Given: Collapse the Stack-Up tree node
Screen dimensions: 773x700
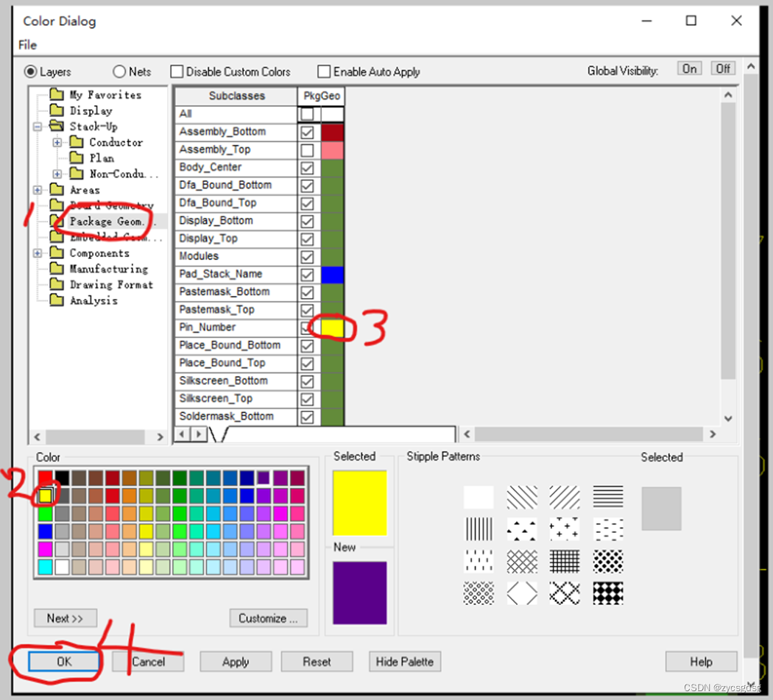Looking at the screenshot, I should click(37, 127).
